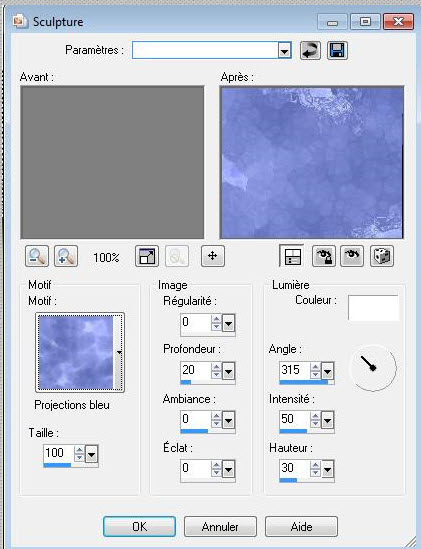Open help with the Aide button
421x549 pixels.
(x=301, y=526)
